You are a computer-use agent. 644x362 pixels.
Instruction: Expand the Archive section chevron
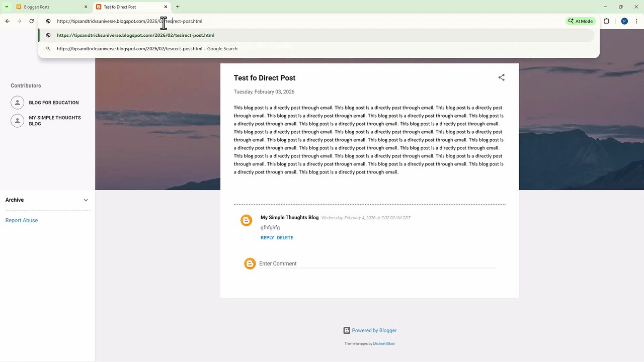point(86,200)
